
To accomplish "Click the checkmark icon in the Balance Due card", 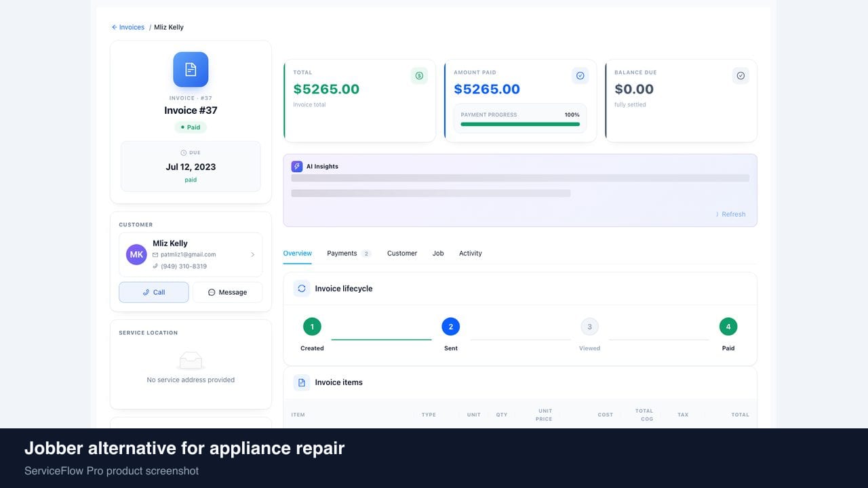I will coord(741,76).
